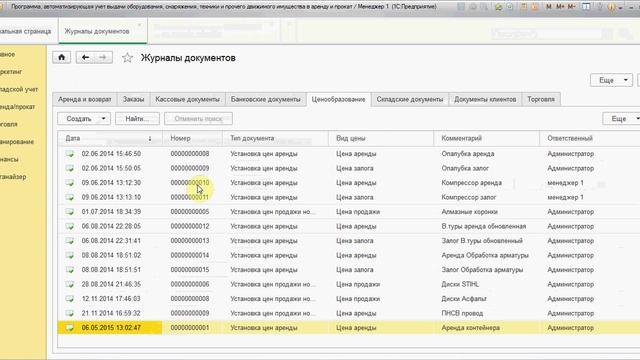Screen dimensions: 640x360
Task: Click document icon of row Компрессор залог
Action: (70, 197)
